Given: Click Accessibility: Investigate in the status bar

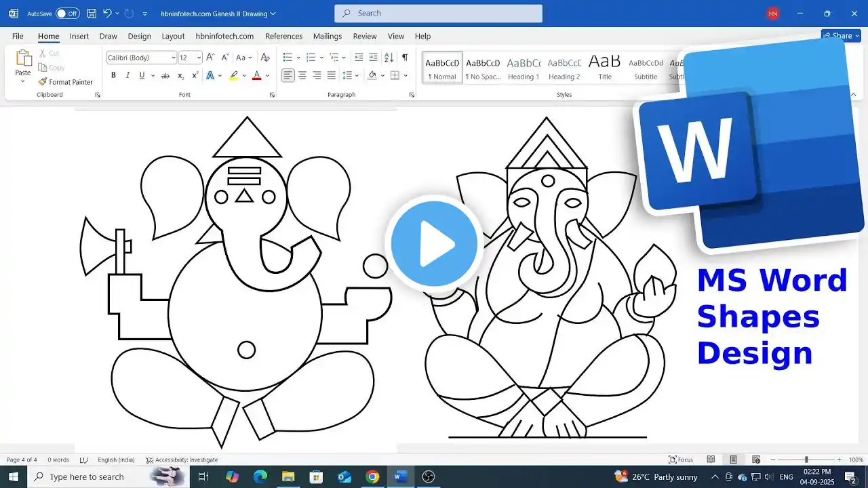Looking at the screenshot, I should pyautogui.click(x=181, y=460).
